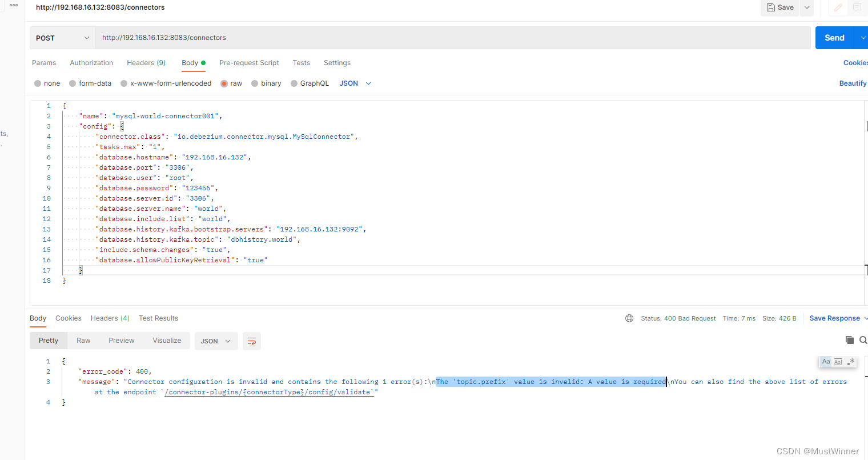This screenshot has width=868, height=460.
Task: Select the request Body tab
Action: [193, 63]
